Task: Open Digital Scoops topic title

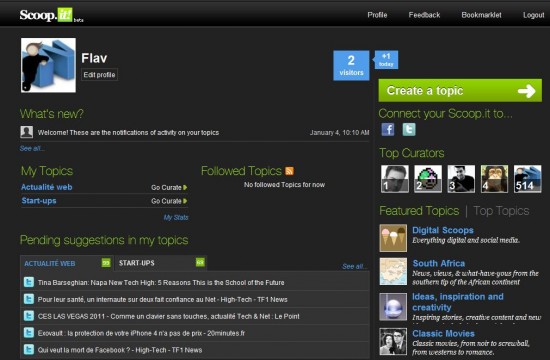Action: click(x=443, y=230)
